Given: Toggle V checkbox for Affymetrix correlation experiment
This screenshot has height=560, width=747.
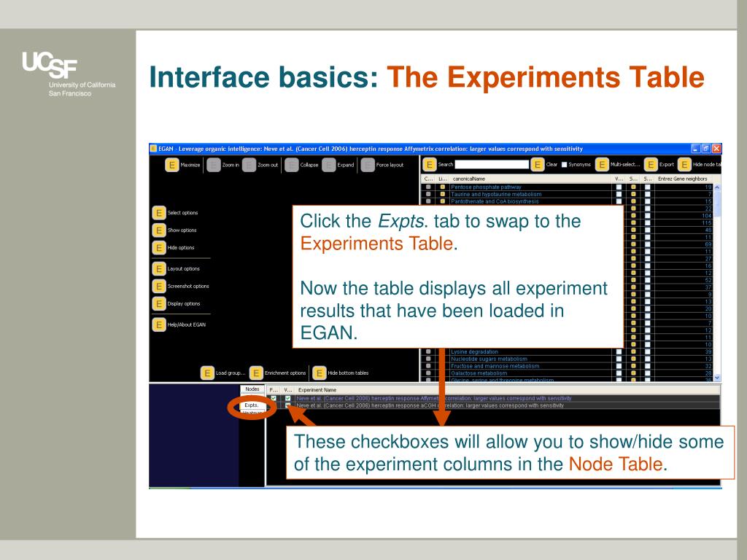Looking at the screenshot, I should tap(287, 398).
